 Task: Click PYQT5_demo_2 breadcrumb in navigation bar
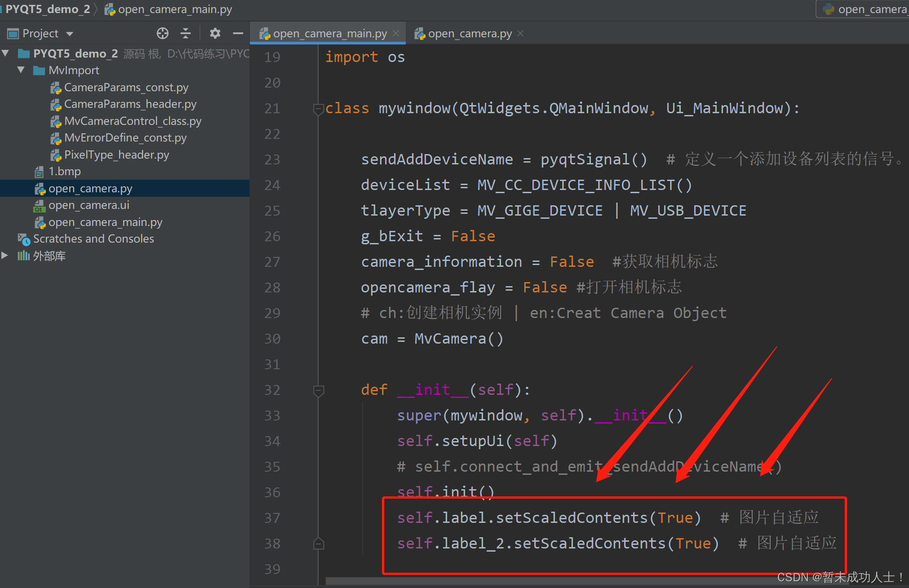pos(47,9)
